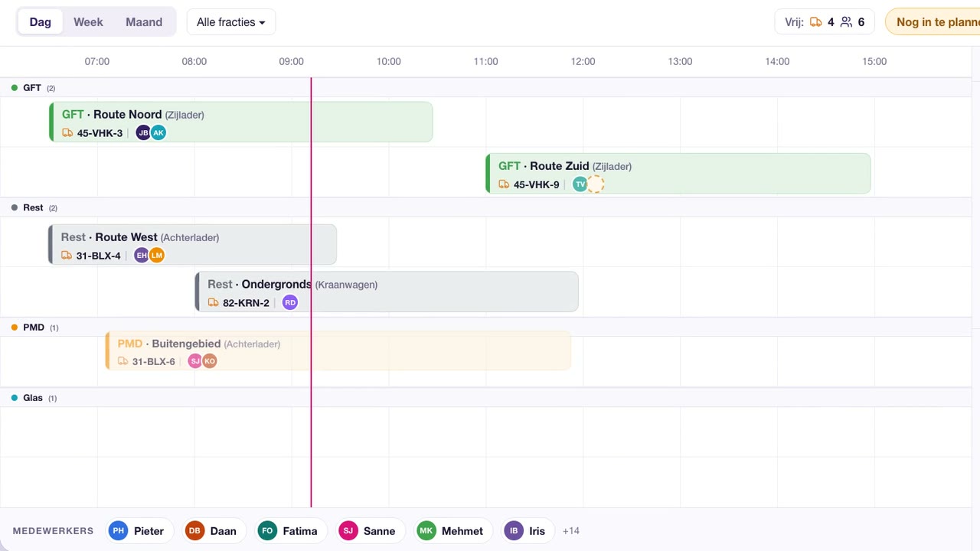The height and width of the screenshot is (551, 980).
Task: Show the +14 more employees
Action: pyautogui.click(x=571, y=531)
